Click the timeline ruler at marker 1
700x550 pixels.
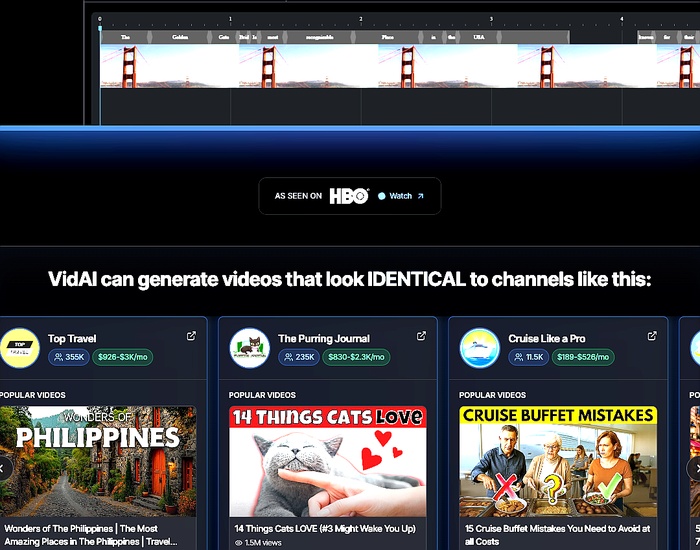[x=230, y=19]
